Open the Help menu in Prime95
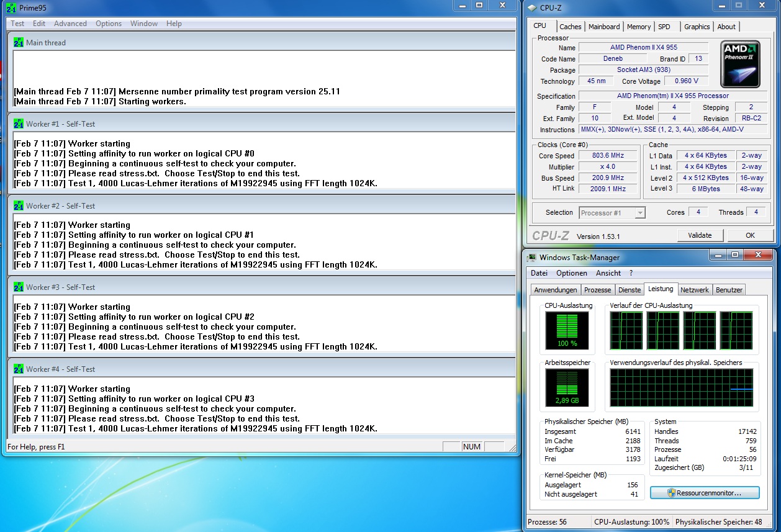 tap(174, 24)
